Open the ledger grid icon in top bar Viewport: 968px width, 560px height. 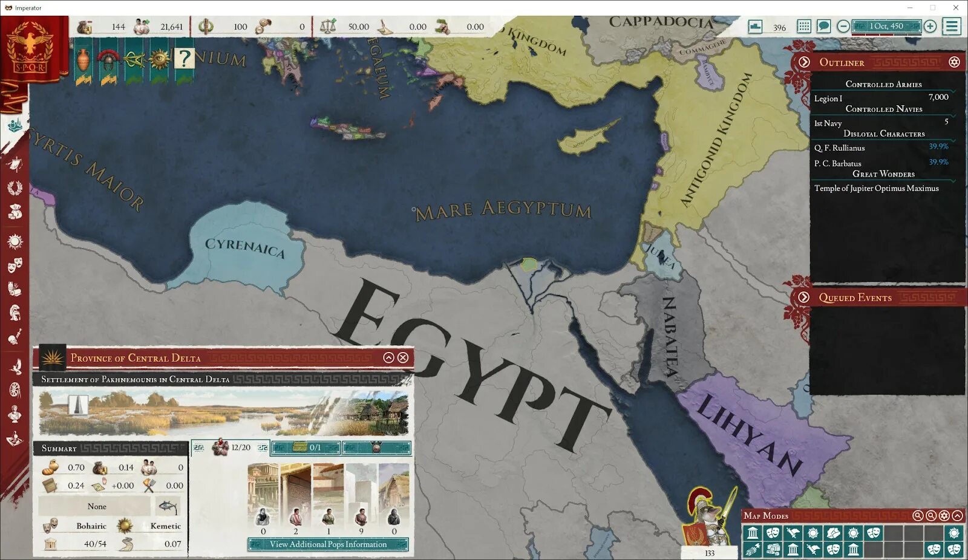(803, 27)
